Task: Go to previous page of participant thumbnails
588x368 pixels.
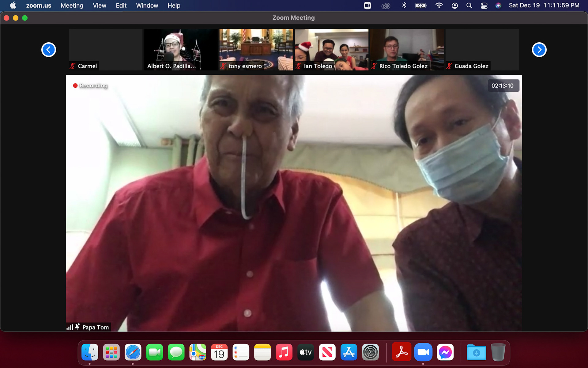Action: 49,50
